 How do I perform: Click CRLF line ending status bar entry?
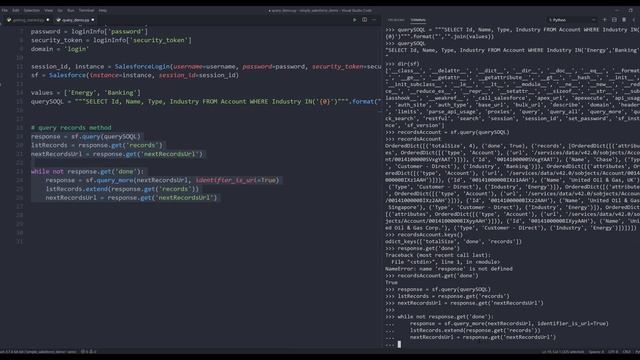click(627, 351)
